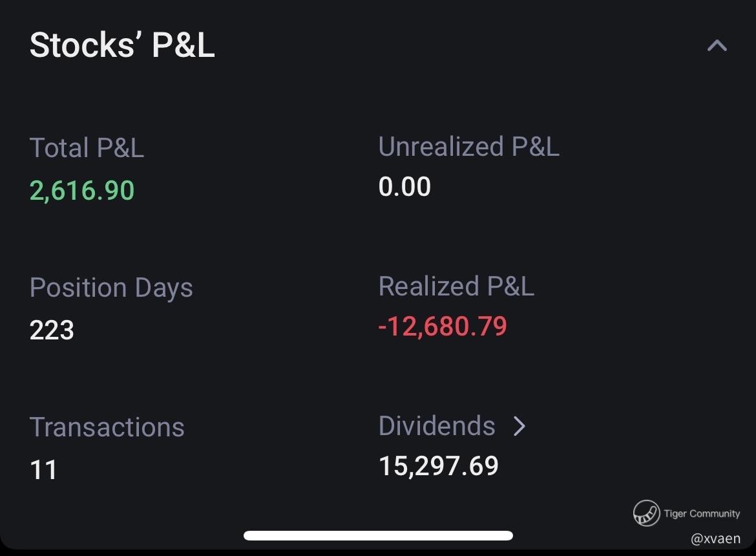
Task: Select the Total P&L value 2,616.90
Action: [82, 191]
